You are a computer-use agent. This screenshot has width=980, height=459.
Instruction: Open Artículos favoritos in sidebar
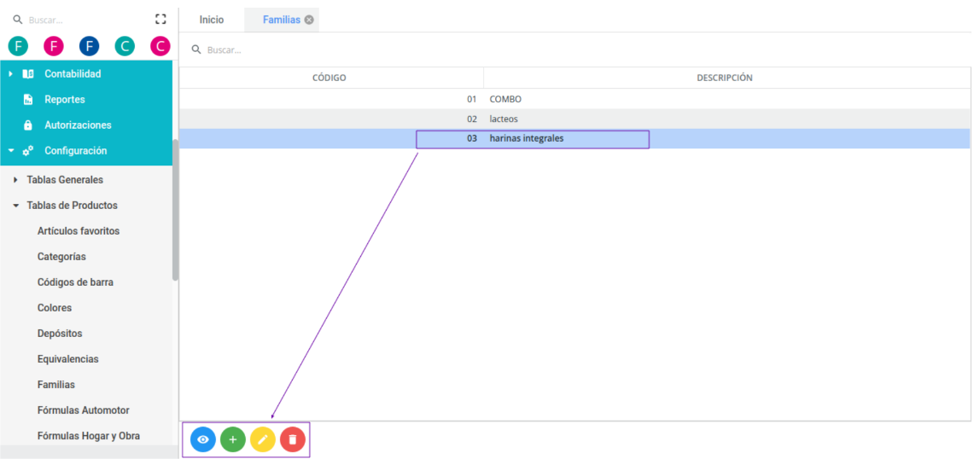pos(79,231)
